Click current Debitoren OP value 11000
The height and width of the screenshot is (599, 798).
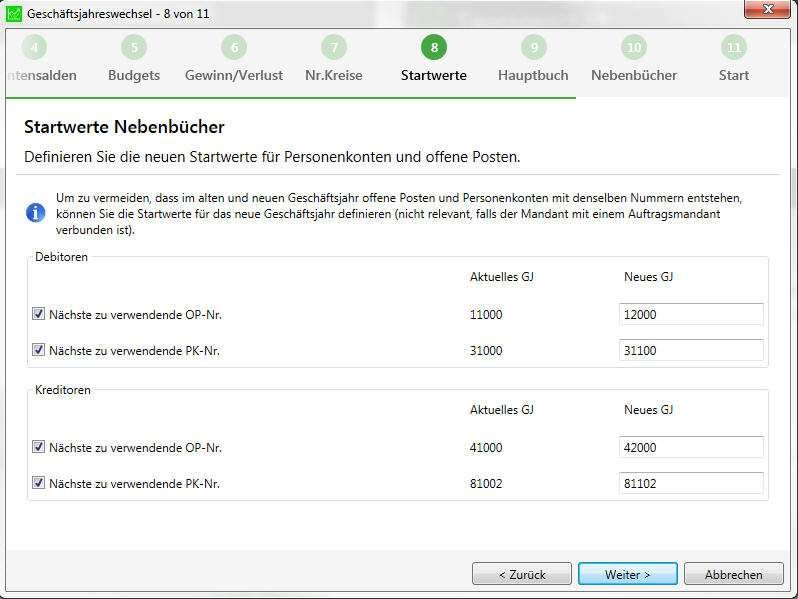(486, 315)
